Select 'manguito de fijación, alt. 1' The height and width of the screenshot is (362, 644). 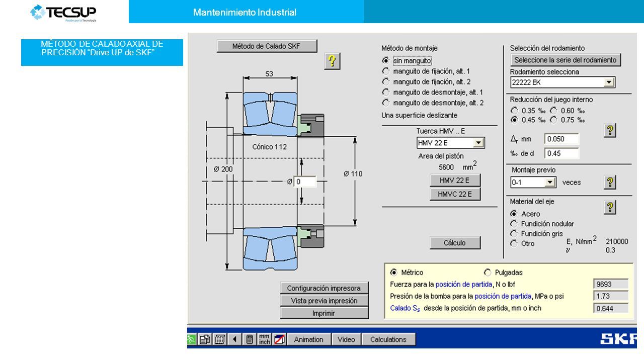[386, 71]
